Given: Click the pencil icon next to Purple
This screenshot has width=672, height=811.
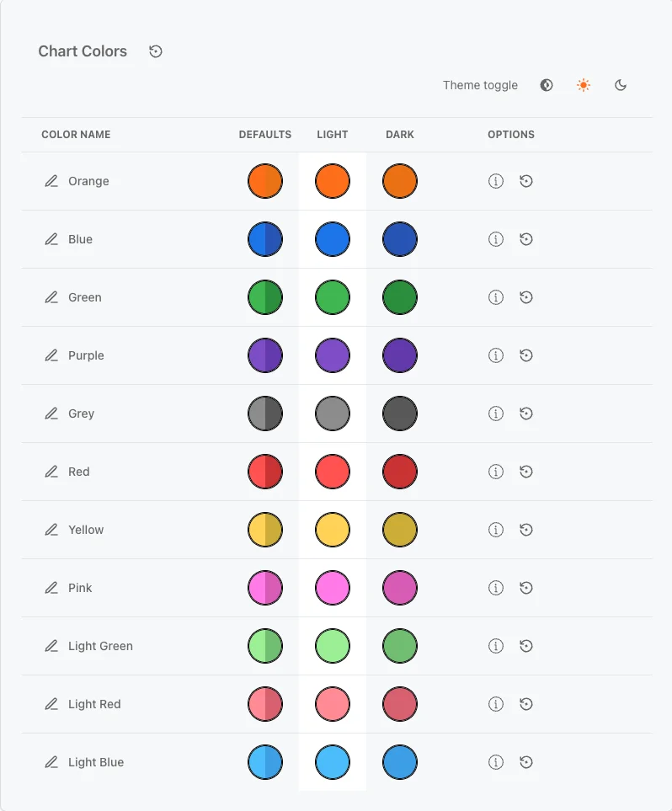Looking at the screenshot, I should [x=51, y=355].
